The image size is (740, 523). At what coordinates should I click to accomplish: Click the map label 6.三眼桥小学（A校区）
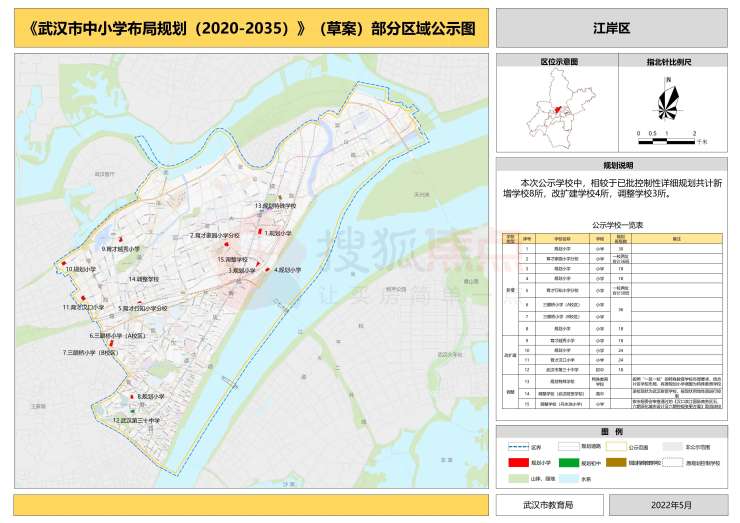pos(118,336)
